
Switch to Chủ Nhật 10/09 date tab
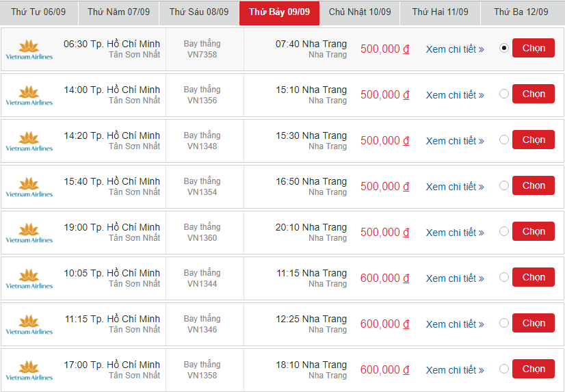tap(360, 12)
